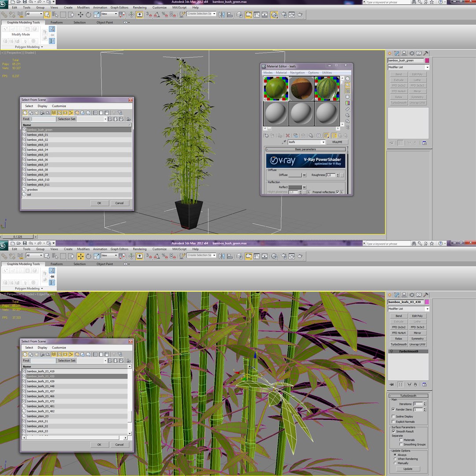Enable Separate by Materials checkbox

tap(401, 439)
